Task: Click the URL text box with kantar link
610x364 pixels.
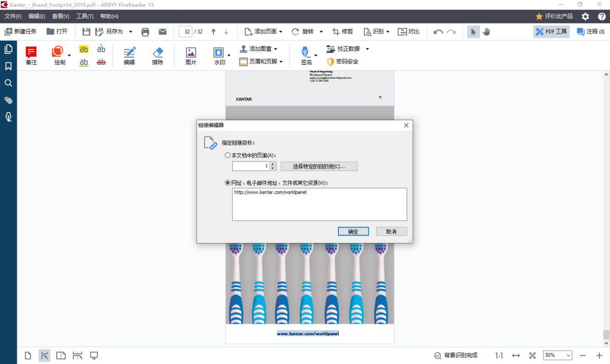Action: click(319, 204)
